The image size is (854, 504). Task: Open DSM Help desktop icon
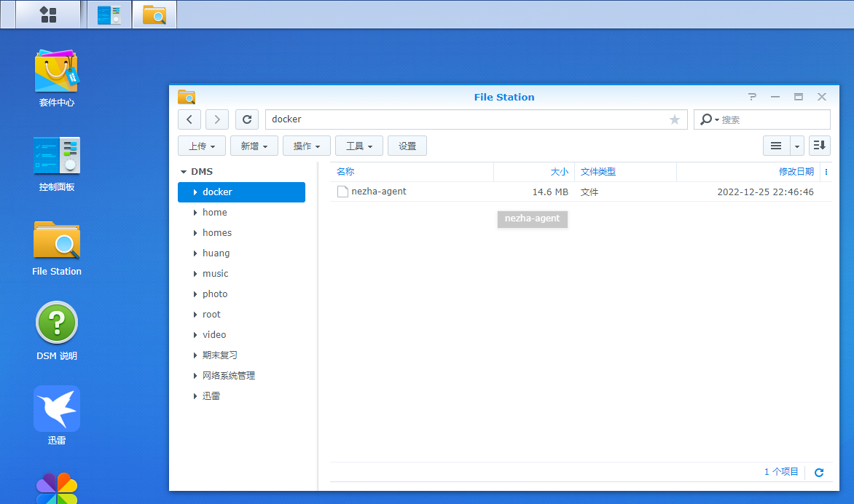[x=57, y=323]
